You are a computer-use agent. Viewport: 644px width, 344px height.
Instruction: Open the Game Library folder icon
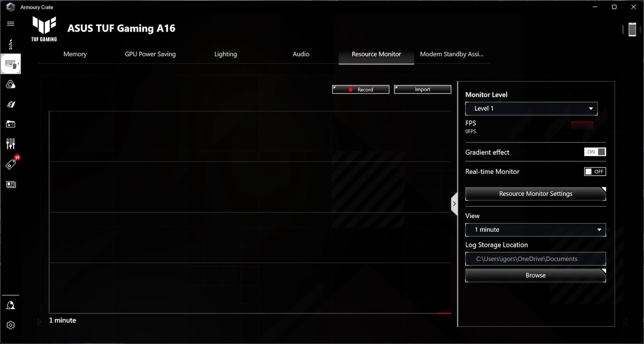pyautogui.click(x=11, y=124)
